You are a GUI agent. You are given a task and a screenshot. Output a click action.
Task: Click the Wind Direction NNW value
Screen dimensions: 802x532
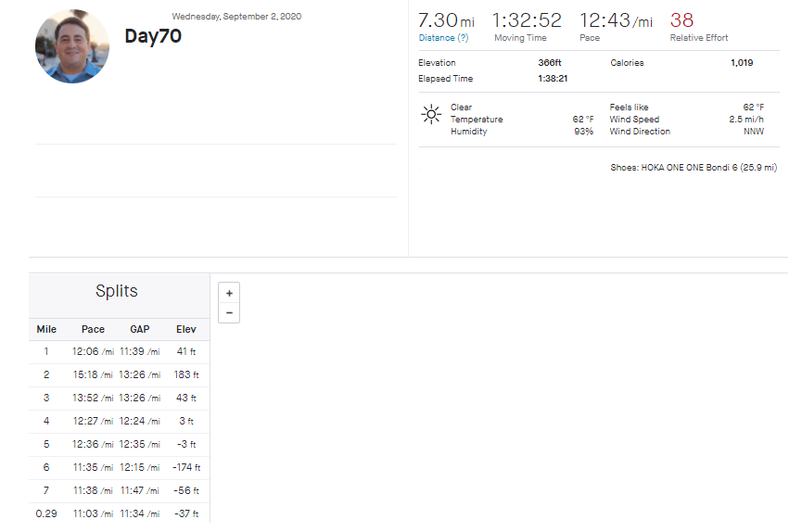coord(754,132)
